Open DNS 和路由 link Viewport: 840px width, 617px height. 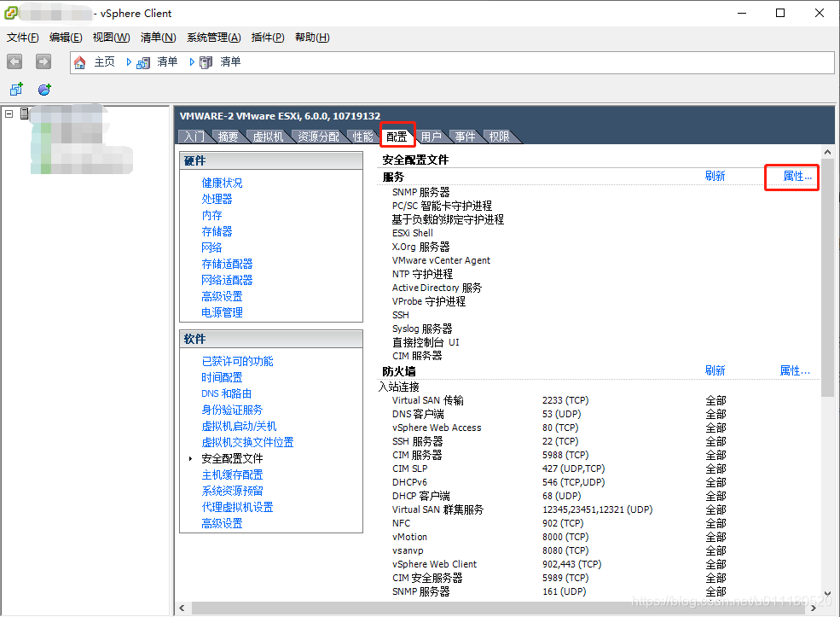[x=227, y=393]
